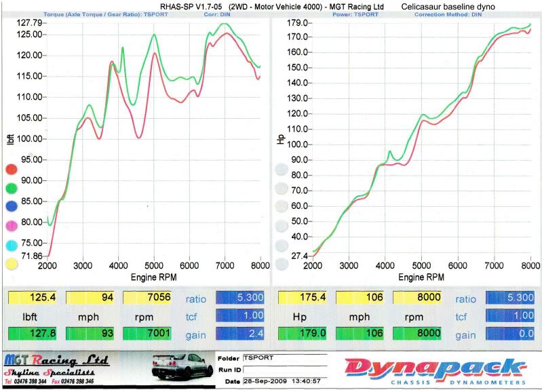The image size is (542, 392).
Task: Click the lbft axis label
Action: click(x=10, y=139)
